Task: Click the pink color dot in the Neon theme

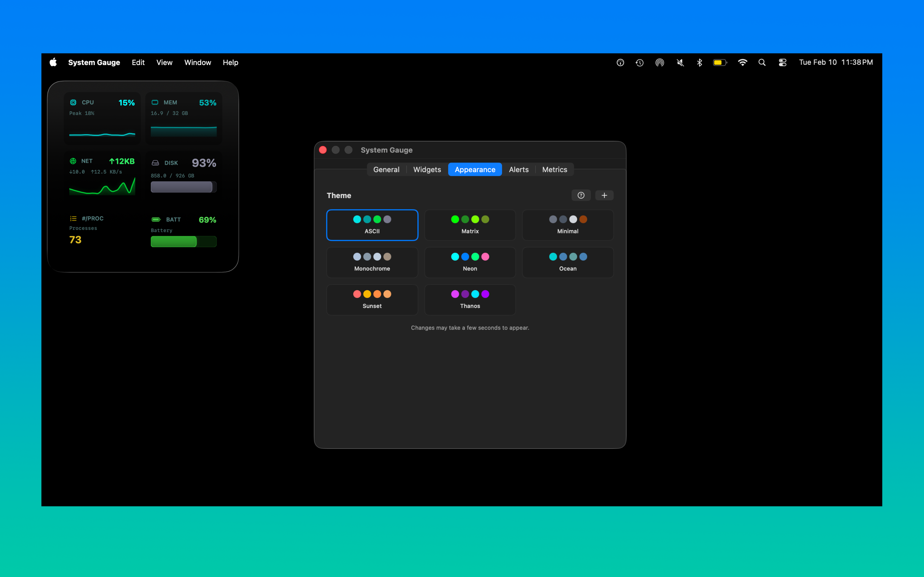Action: [485, 256]
